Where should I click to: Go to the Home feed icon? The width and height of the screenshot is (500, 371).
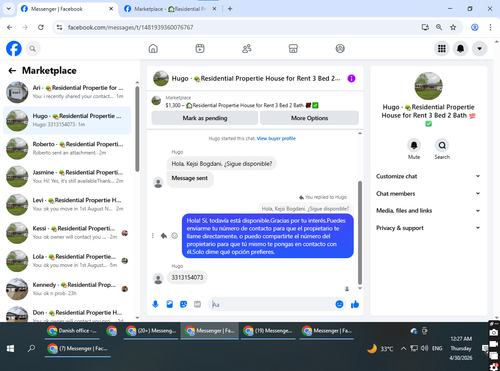(153, 49)
